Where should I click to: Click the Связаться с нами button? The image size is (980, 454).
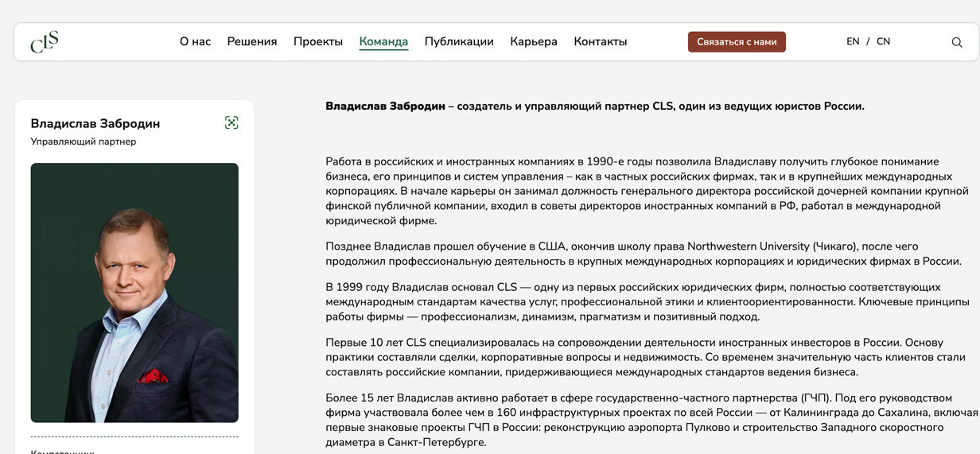coord(737,42)
